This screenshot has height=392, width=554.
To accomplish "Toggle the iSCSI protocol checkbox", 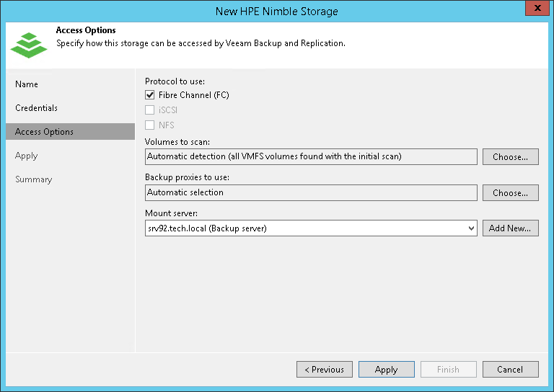I will click(x=150, y=110).
